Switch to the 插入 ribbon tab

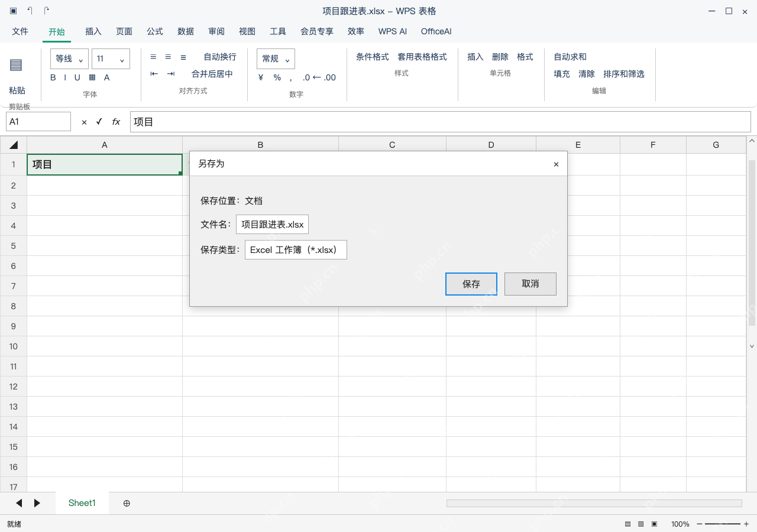[x=93, y=31]
